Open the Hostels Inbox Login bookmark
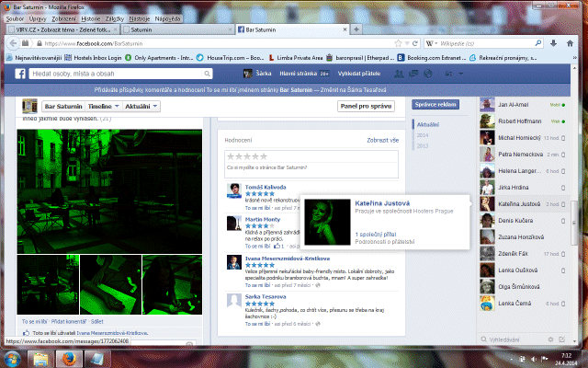Viewport: 588px width, 368px height. (93, 58)
